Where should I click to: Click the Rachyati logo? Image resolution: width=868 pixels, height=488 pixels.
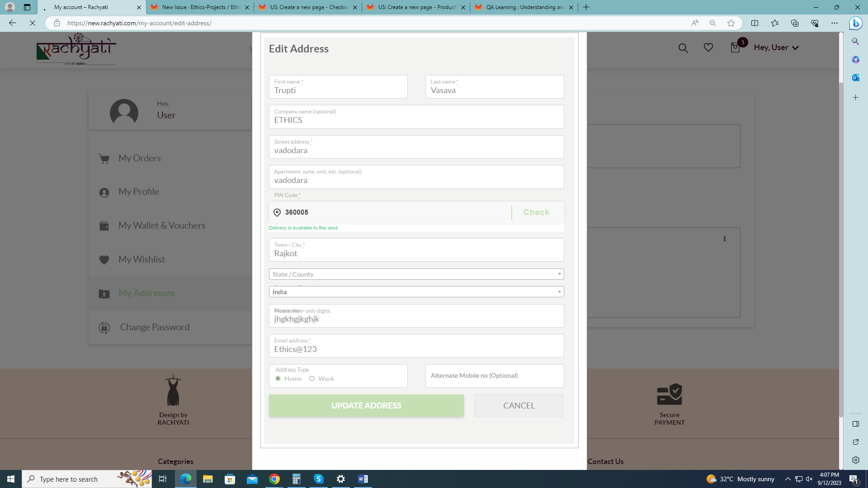[x=76, y=49]
